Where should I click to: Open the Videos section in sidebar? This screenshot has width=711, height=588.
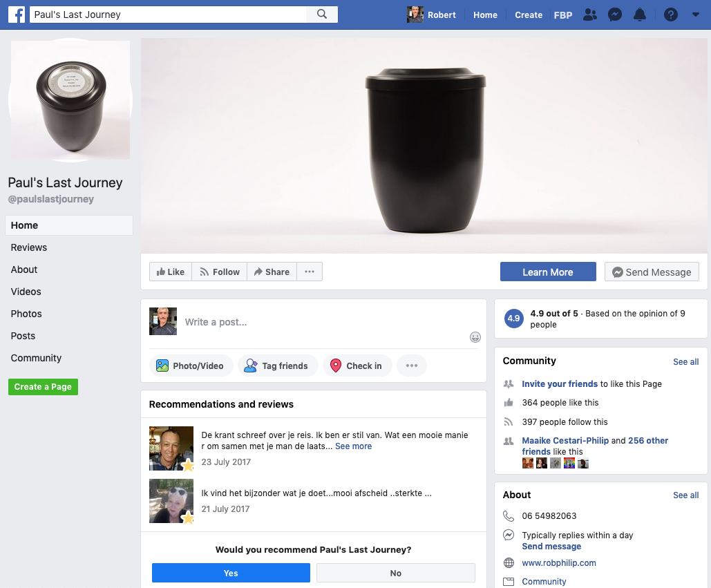click(x=26, y=292)
